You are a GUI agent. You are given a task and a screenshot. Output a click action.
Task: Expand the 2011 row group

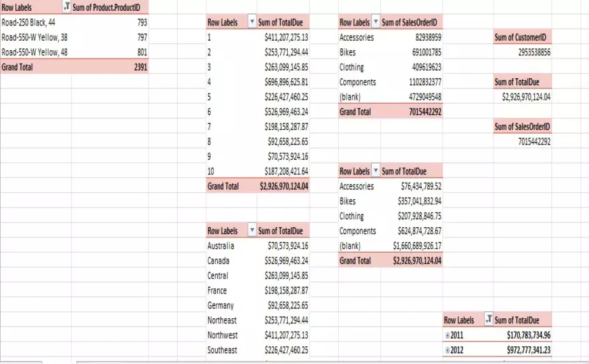447,335
